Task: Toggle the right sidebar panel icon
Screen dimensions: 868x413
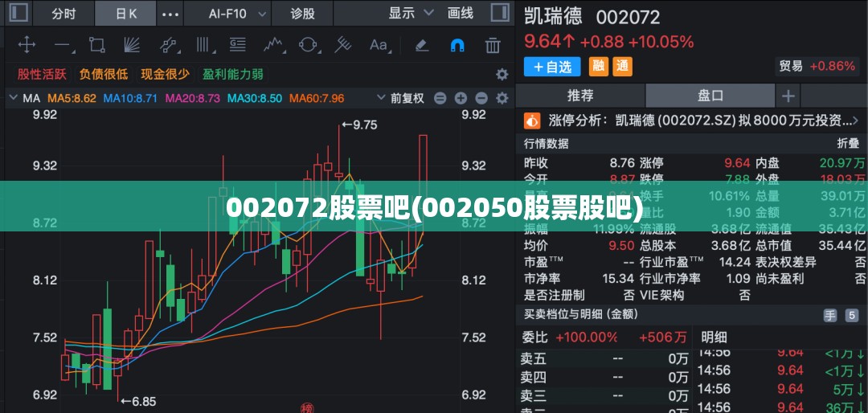Action: coord(500,14)
